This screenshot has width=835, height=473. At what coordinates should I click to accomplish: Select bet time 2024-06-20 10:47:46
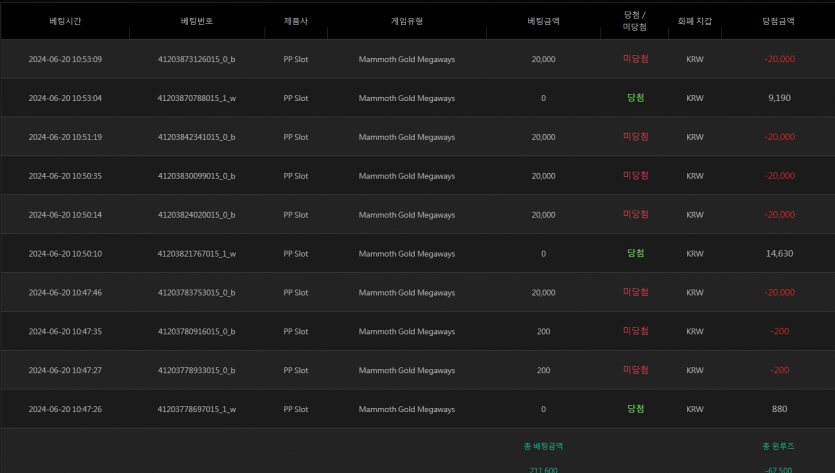[65, 292]
